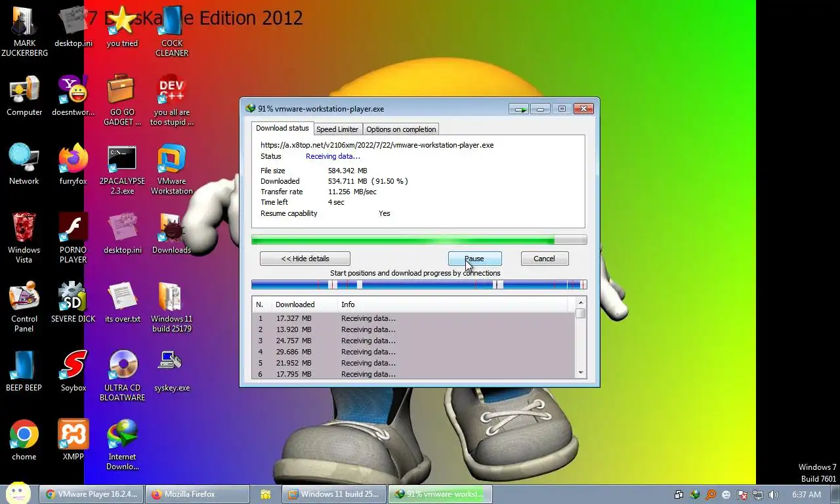Click the orange magnifier tray icon

pyautogui.click(x=711, y=495)
